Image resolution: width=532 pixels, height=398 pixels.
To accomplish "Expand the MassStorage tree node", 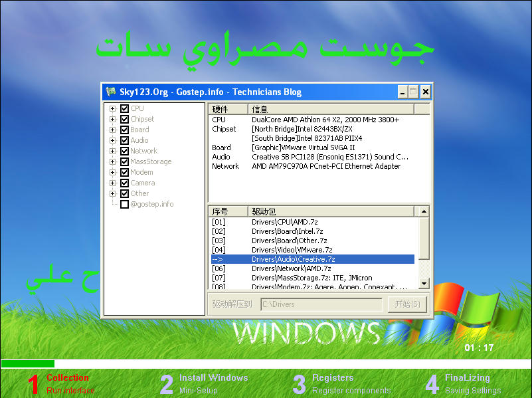I will pos(112,162).
